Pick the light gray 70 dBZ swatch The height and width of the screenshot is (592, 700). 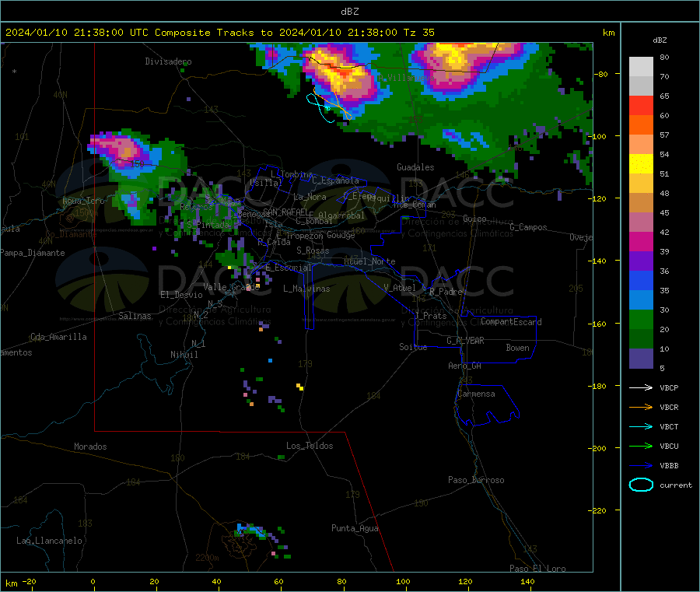[641, 67]
